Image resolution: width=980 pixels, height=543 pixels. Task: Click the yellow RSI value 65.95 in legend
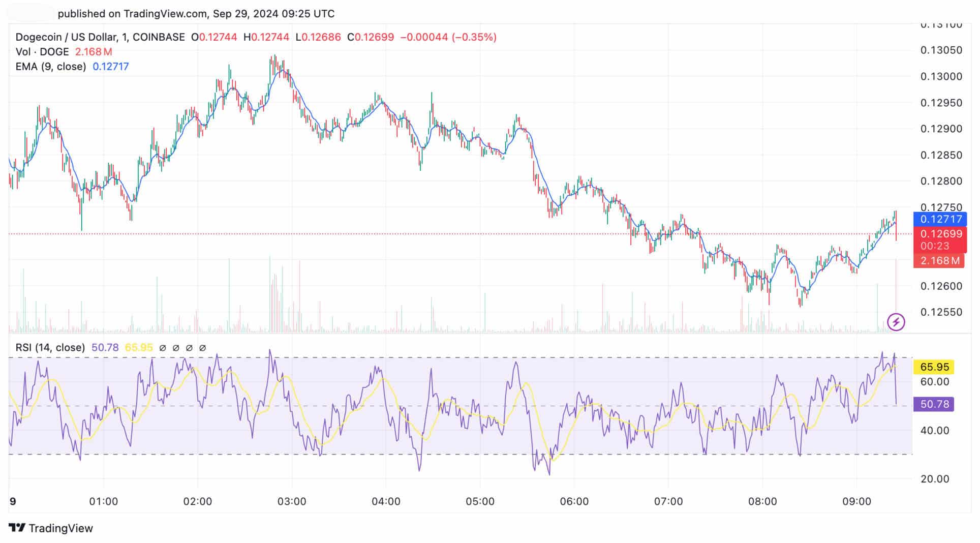139,347
